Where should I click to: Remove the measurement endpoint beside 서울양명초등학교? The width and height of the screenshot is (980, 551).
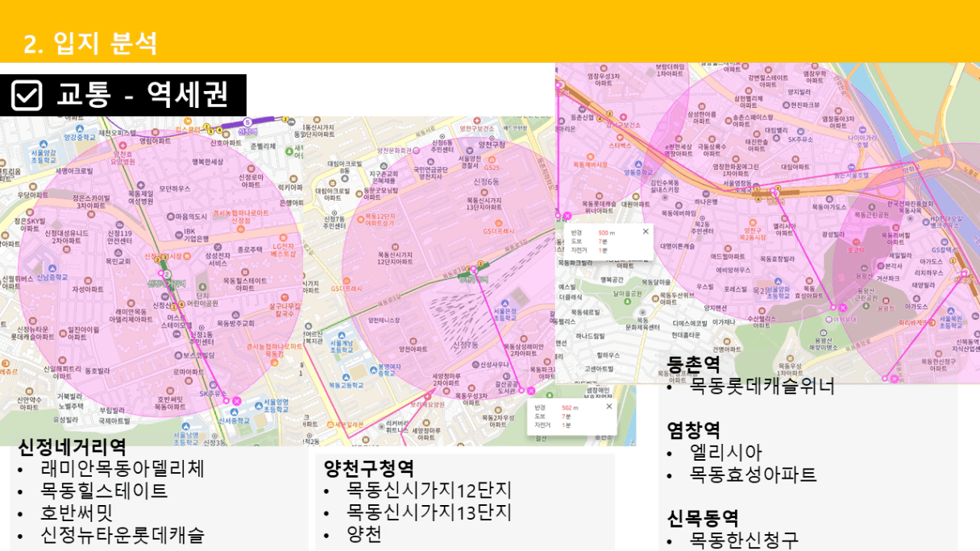(x=236, y=400)
